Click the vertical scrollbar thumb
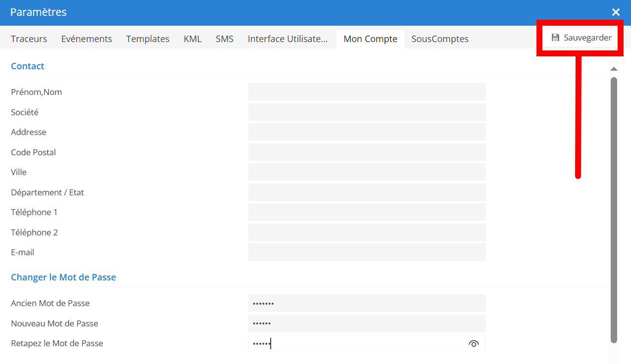 point(614,210)
